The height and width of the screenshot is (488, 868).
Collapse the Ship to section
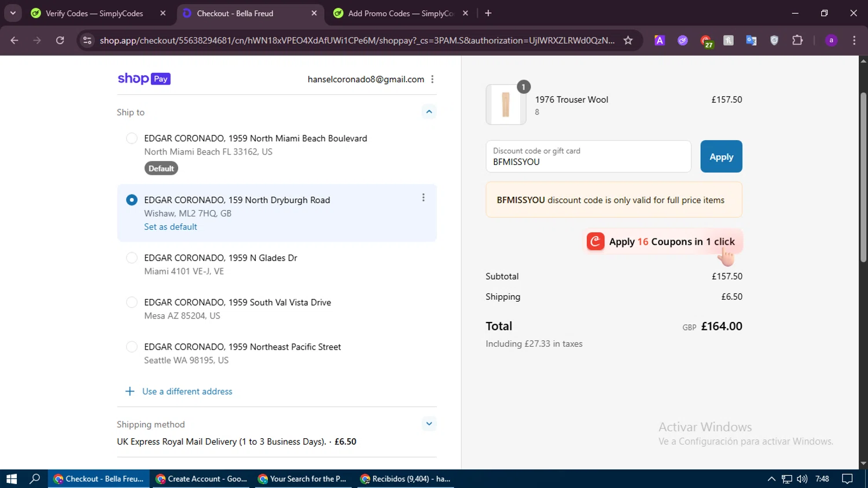pyautogui.click(x=429, y=112)
